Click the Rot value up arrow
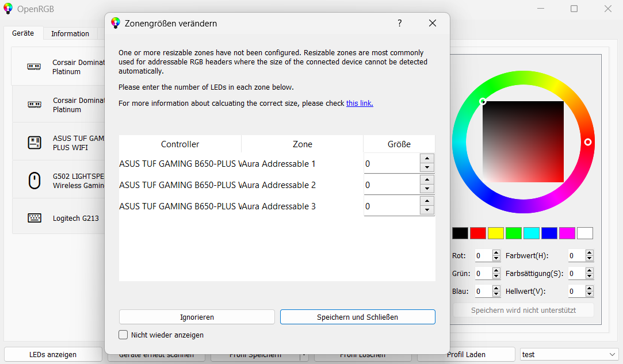The width and height of the screenshot is (623, 364). [x=496, y=253]
